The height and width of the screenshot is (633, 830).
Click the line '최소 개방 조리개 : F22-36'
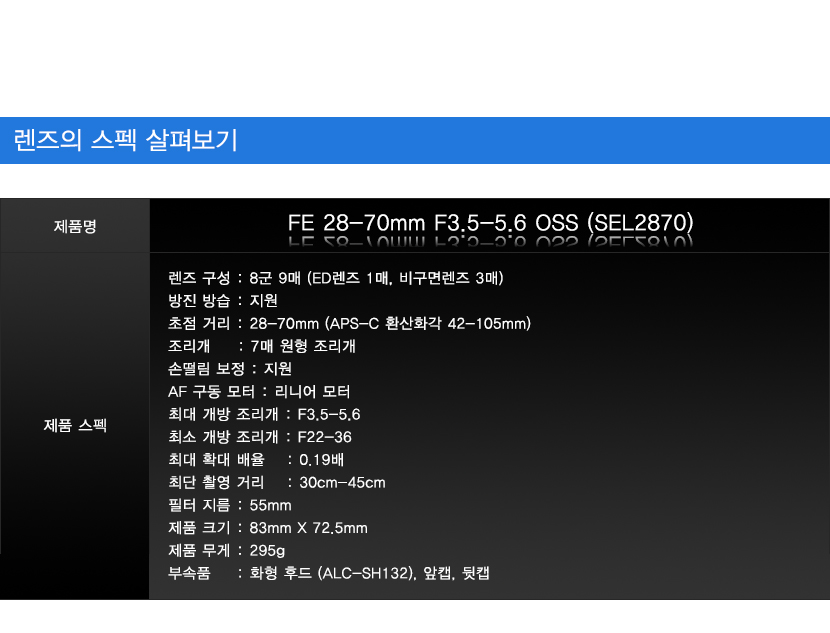tap(260, 437)
